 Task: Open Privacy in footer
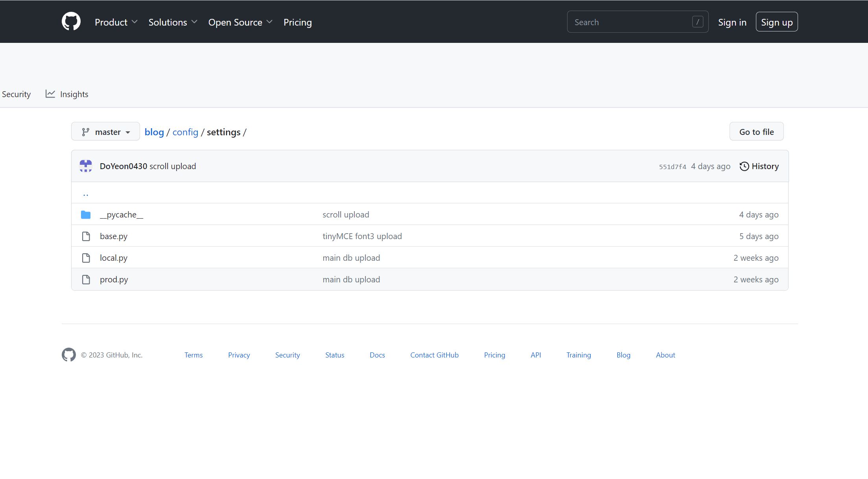[239, 355]
